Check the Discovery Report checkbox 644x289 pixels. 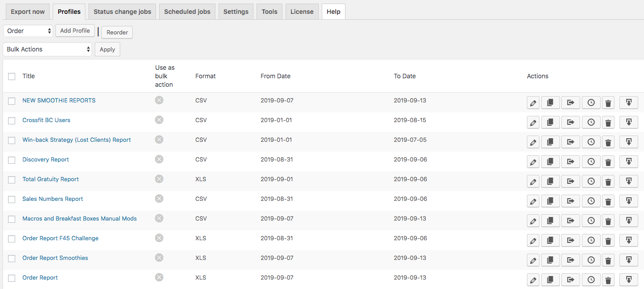(x=12, y=160)
